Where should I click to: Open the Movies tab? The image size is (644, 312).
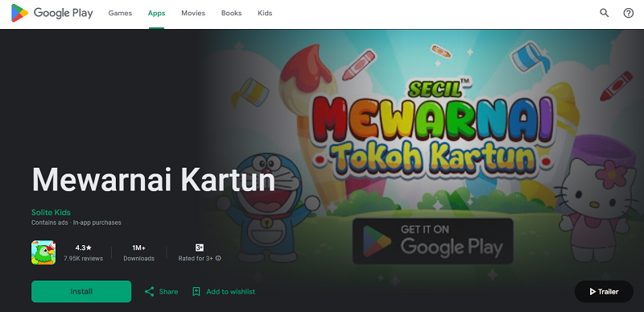click(x=193, y=13)
